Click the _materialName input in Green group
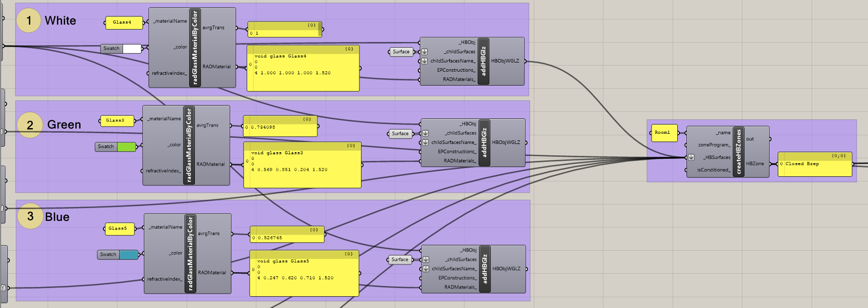 pyautogui.click(x=164, y=119)
